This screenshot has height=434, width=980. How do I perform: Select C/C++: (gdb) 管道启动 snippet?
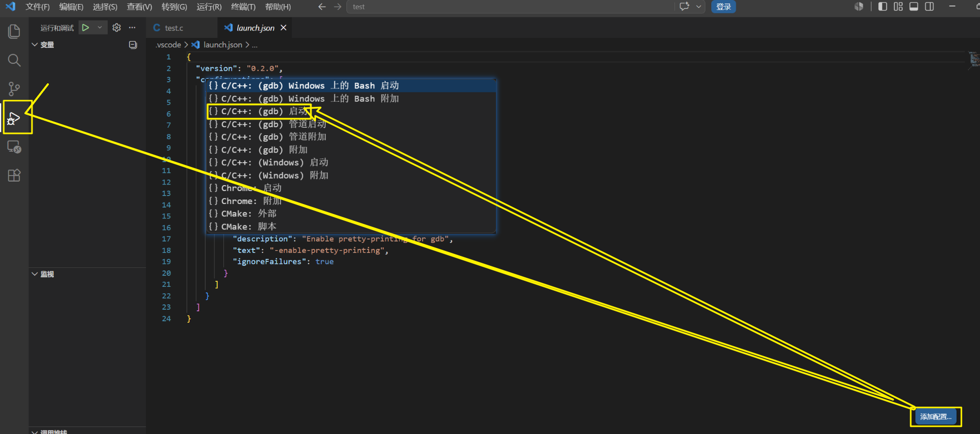point(351,124)
